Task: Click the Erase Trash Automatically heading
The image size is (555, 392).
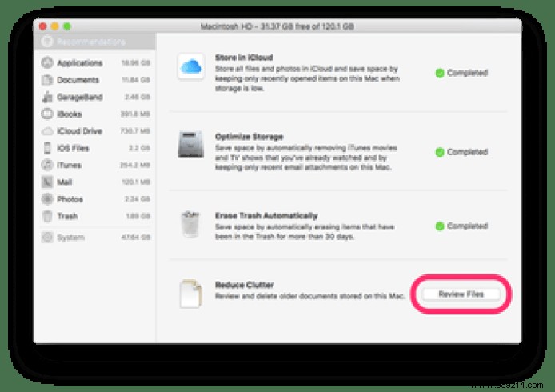Action: pos(266,216)
